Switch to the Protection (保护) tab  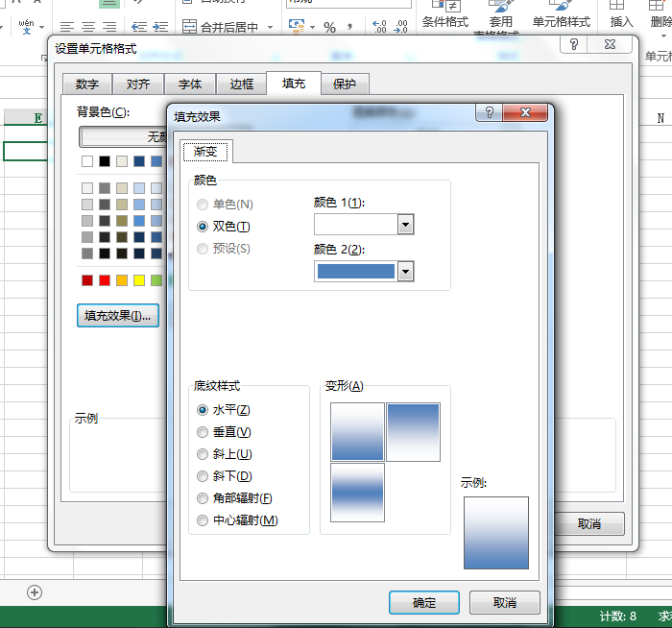tap(345, 84)
